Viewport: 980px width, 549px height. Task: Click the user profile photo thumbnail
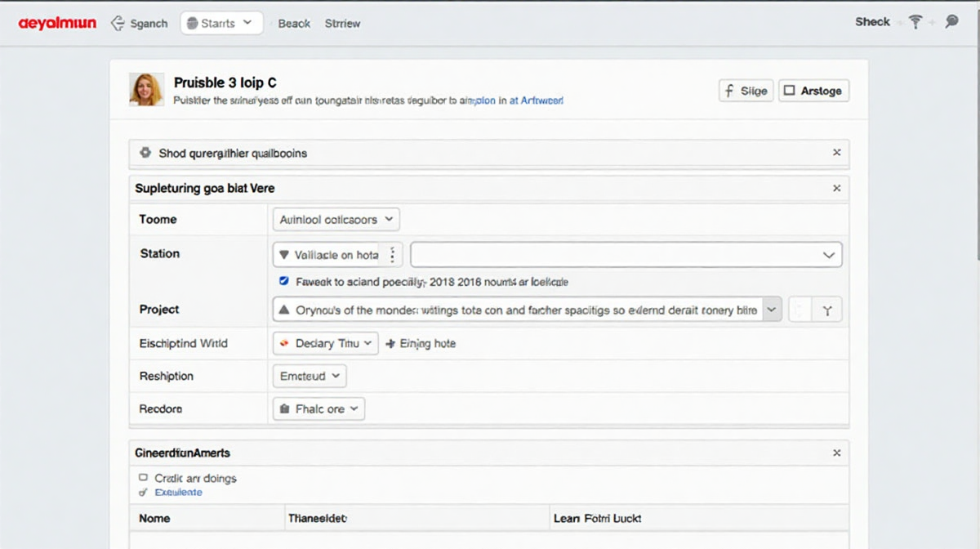click(146, 90)
